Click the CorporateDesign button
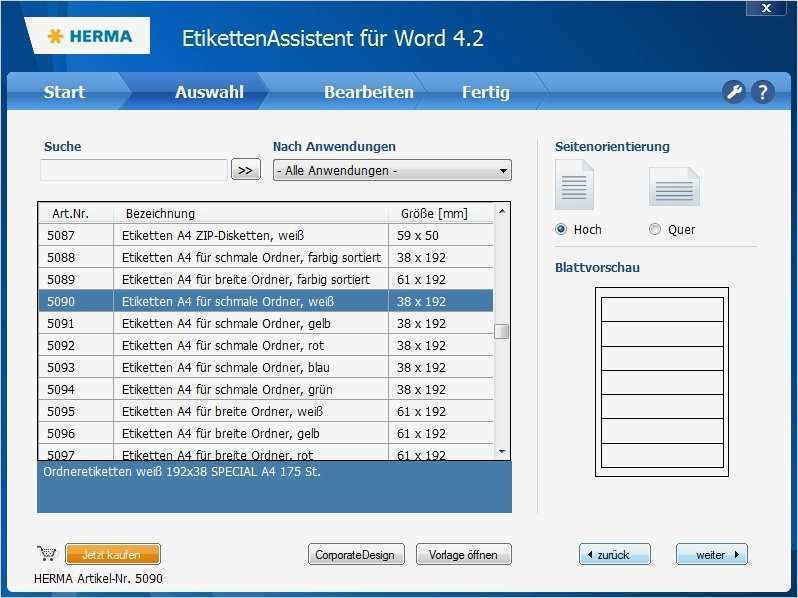This screenshot has width=798, height=598. (356, 554)
